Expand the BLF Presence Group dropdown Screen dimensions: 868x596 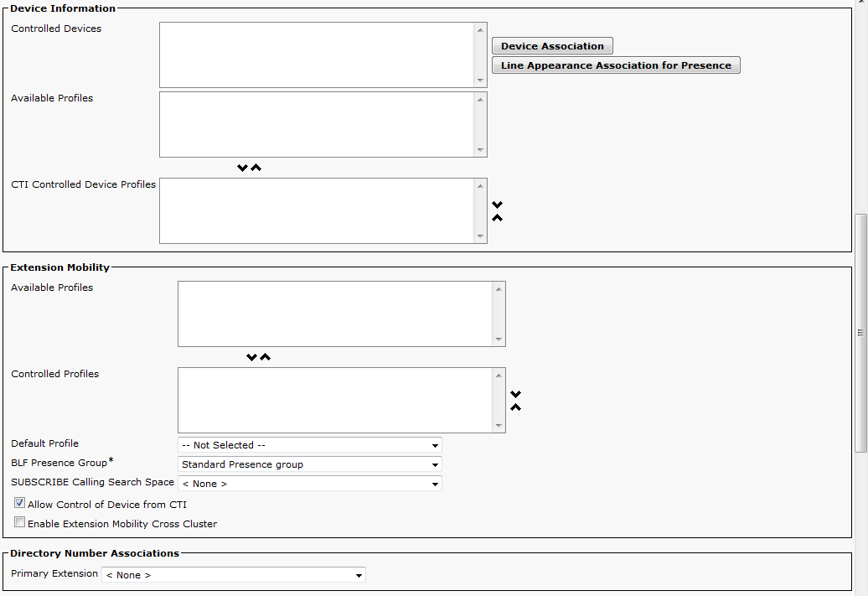309,464
